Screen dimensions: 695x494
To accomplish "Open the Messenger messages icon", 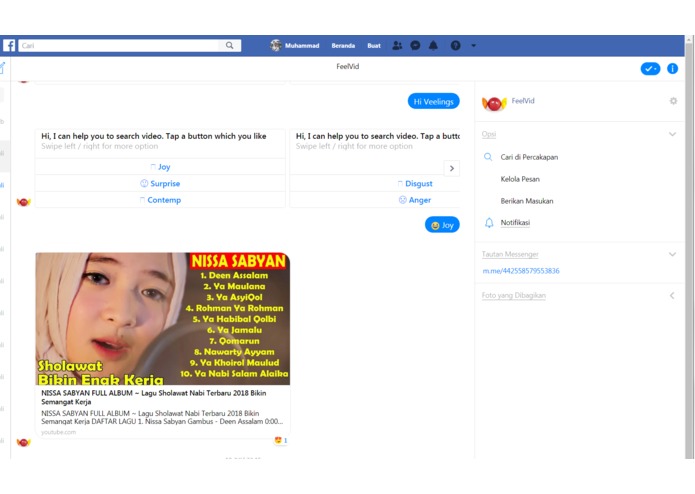I will click(x=415, y=45).
